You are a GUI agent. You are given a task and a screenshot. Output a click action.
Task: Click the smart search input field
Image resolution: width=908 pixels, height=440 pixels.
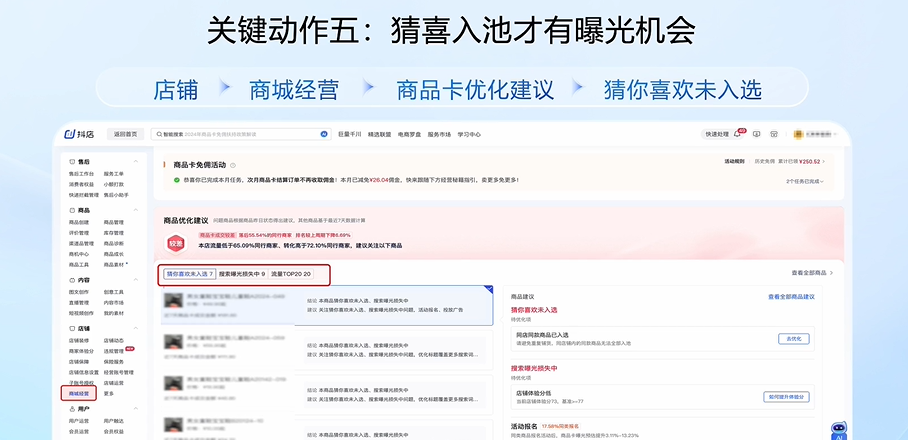coord(240,134)
